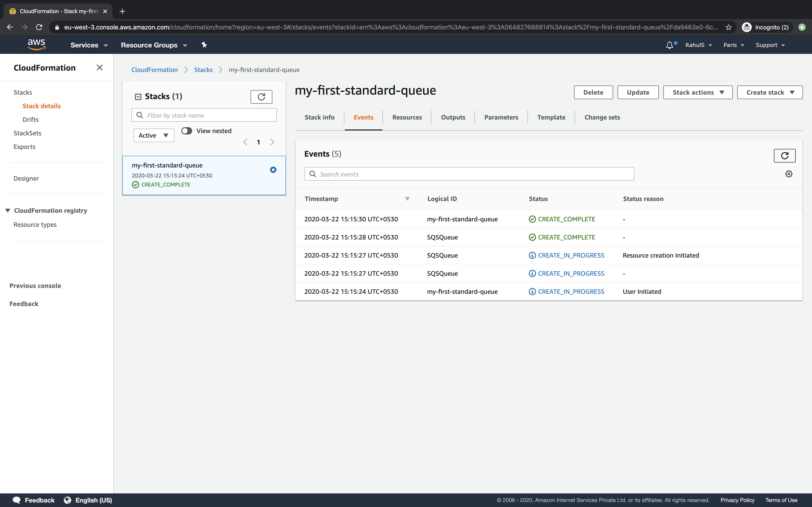Screen dimensions: 812x507
Task: Close the CloudFormation side navigation panel
Action: [99, 67]
